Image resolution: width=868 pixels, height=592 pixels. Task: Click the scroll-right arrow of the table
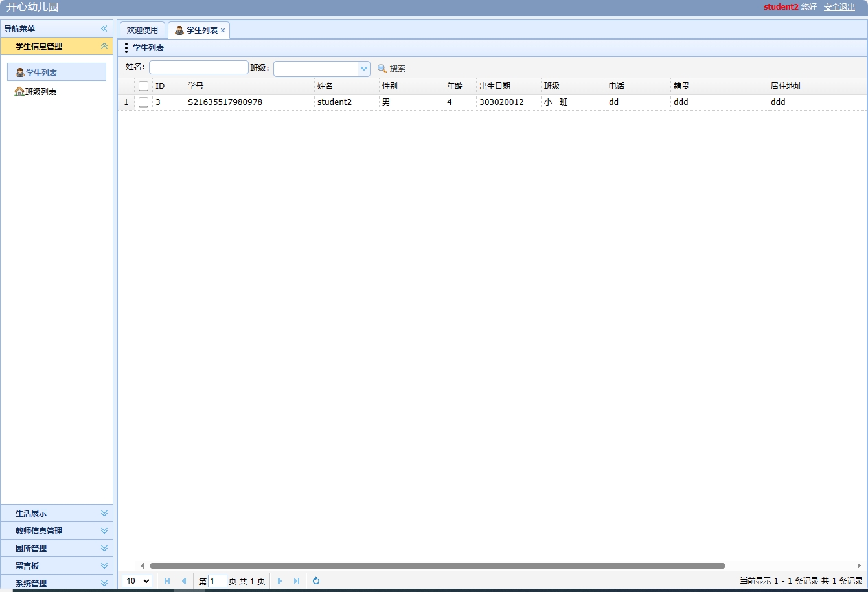(860, 565)
